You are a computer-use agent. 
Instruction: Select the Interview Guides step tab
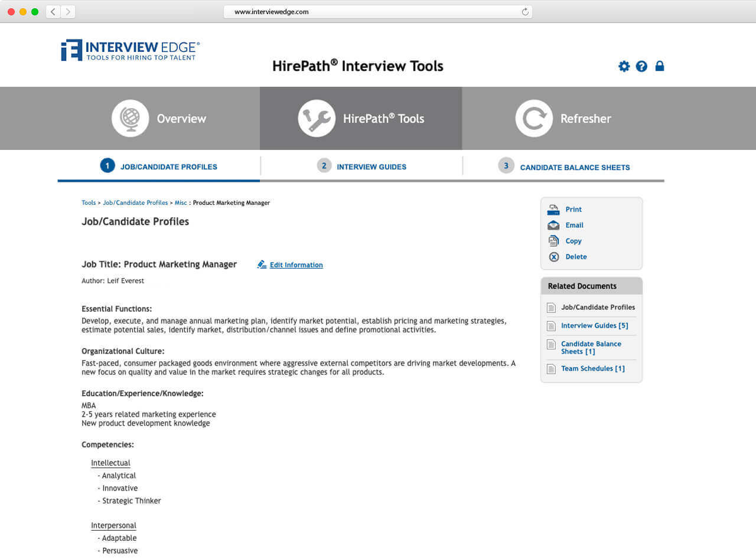point(361,166)
